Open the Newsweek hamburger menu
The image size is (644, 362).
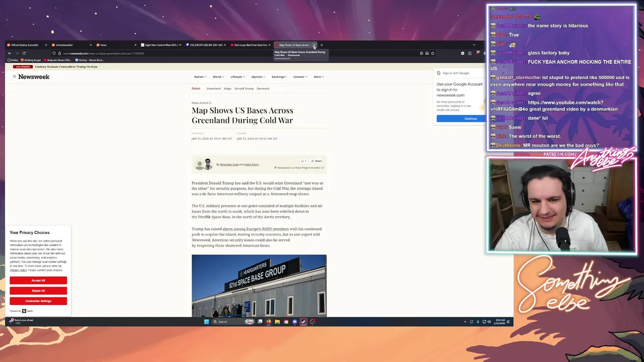tap(14, 77)
